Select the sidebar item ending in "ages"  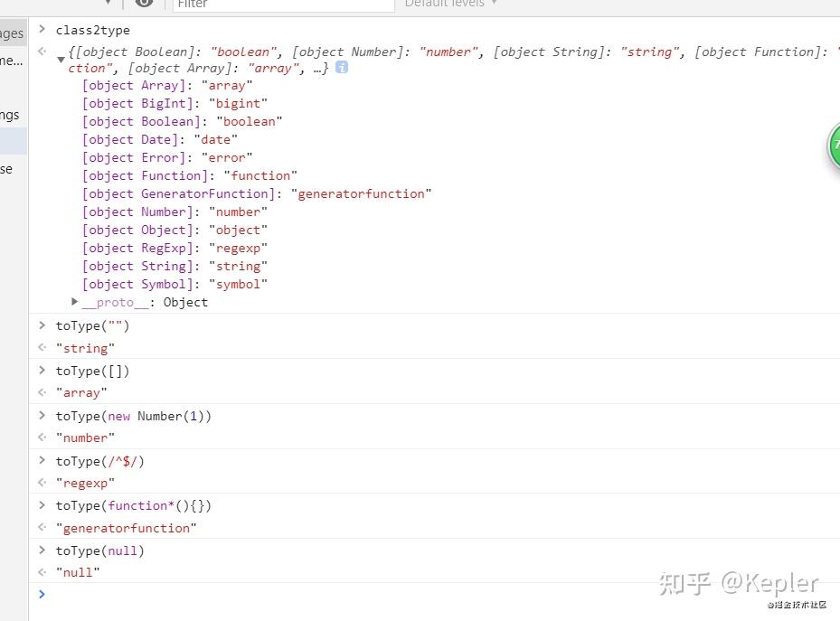point(13,33)
